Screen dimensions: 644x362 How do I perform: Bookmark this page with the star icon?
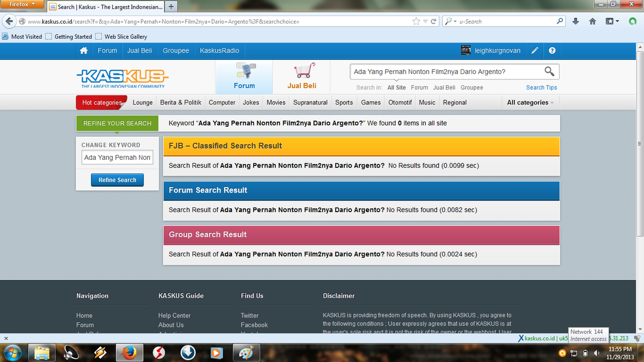pos(416,22)
